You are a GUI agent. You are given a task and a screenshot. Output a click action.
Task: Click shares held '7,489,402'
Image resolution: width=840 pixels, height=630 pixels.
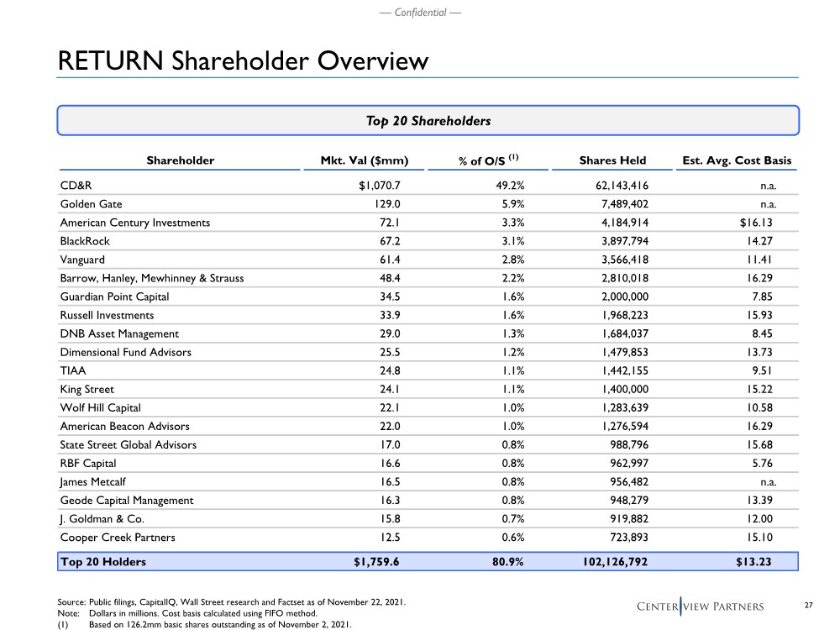tap(625, 204)
